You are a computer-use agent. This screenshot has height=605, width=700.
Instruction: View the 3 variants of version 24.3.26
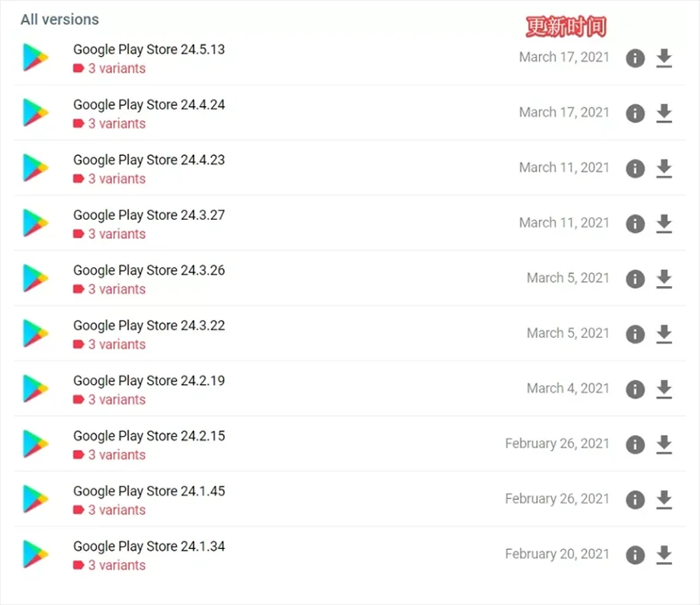click(x=109, y=289)
